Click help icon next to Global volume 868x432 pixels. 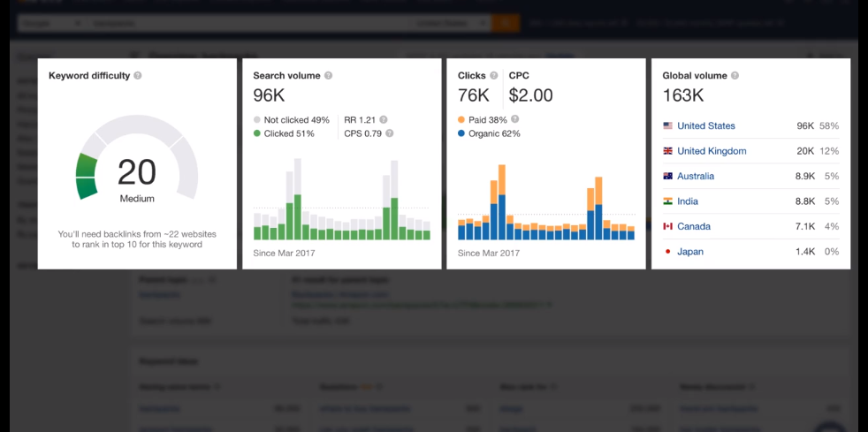click(735, 76)
